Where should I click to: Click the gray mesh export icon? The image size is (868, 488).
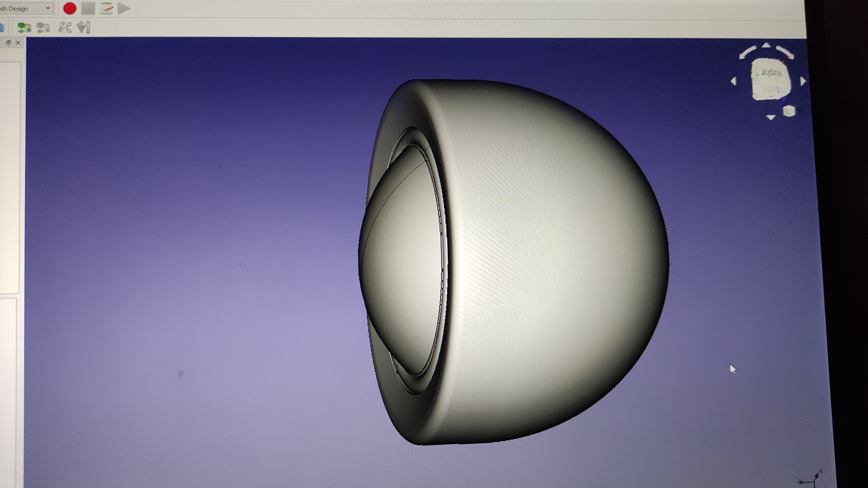tap(43, 27)
